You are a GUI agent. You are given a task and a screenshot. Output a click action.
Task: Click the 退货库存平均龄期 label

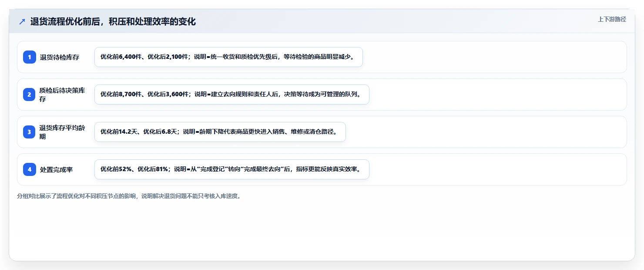tap(63, 132)
